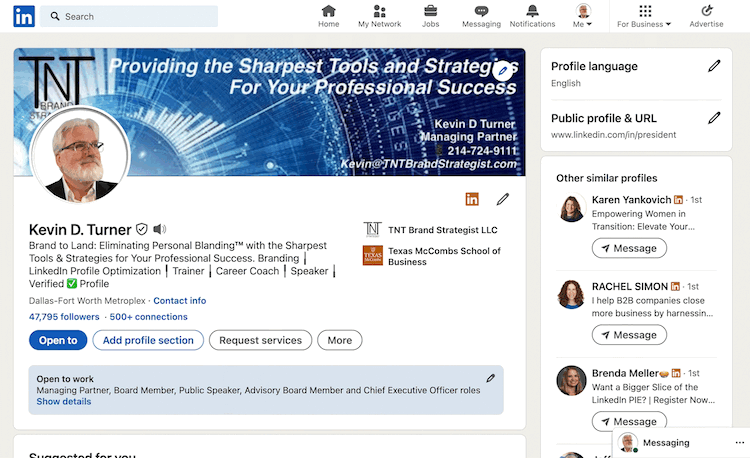The image size is (750, 458).
Task: Click the Search input field
Action: tap(129, 16)
